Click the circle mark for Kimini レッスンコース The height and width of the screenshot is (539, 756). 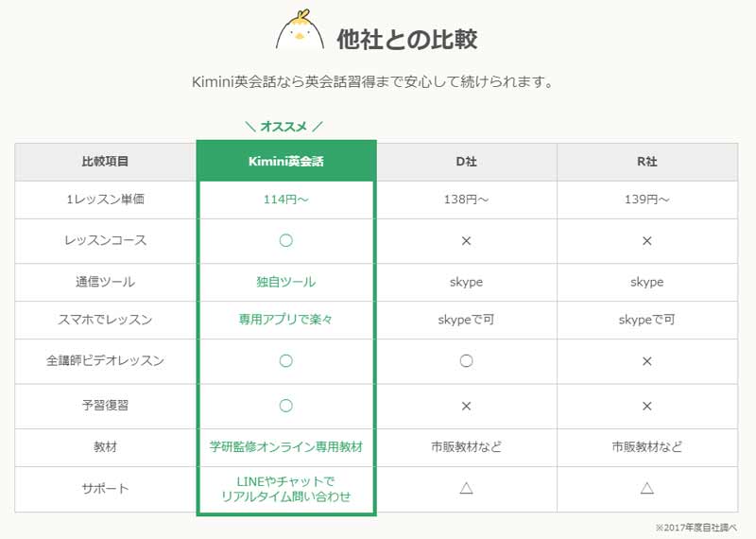(x=286, y=240)
